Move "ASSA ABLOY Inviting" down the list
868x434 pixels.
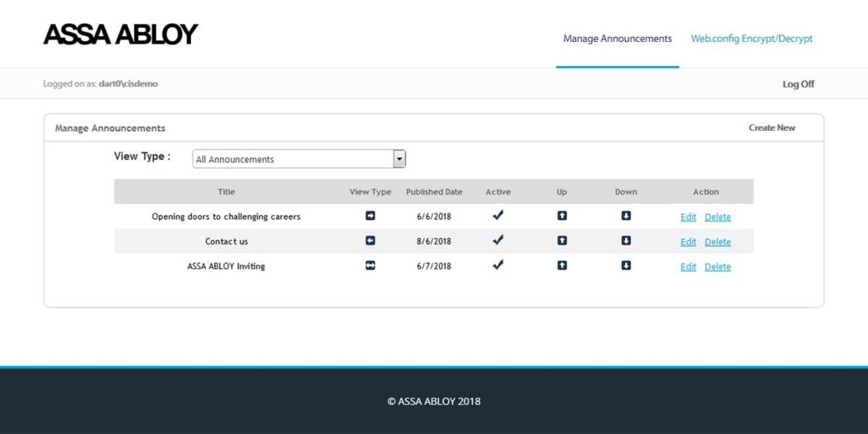click(x=626, y=265)
